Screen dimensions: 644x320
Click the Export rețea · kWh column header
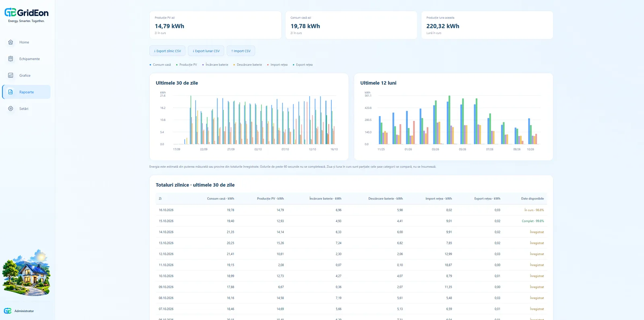pyautogui.click(x=487, y=199)
